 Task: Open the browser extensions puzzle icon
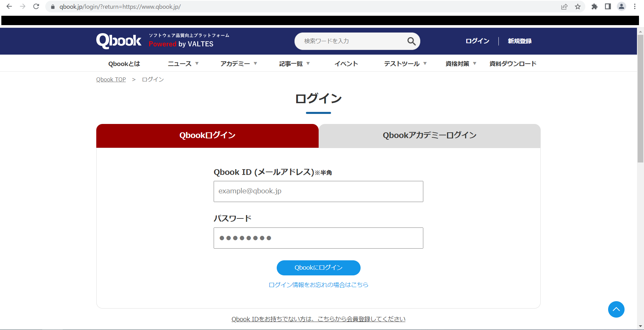(594, 7)
